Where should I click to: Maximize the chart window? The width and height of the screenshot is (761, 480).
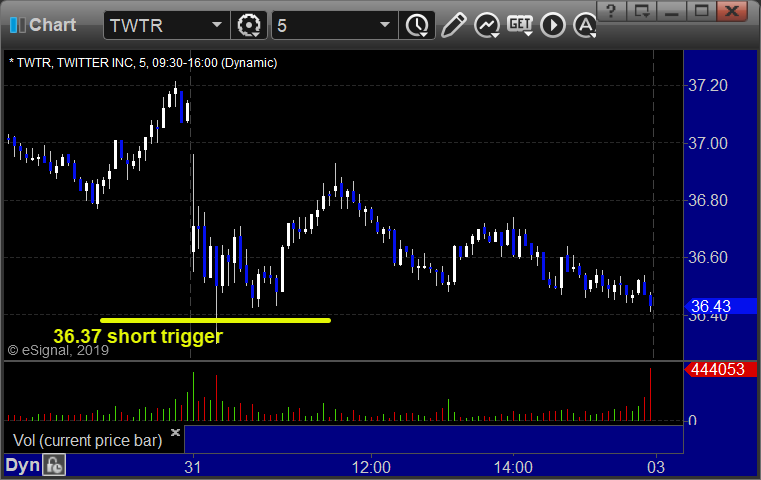[x=701, y=10]
